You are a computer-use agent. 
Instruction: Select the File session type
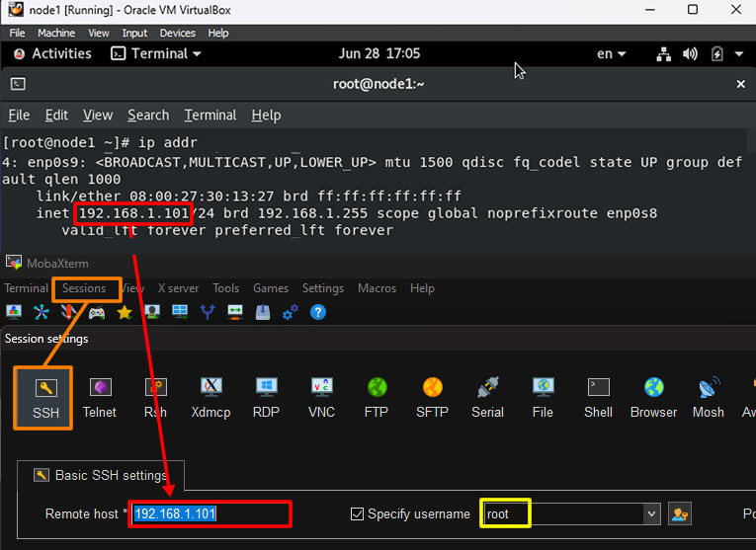click(x=543, y=398)
